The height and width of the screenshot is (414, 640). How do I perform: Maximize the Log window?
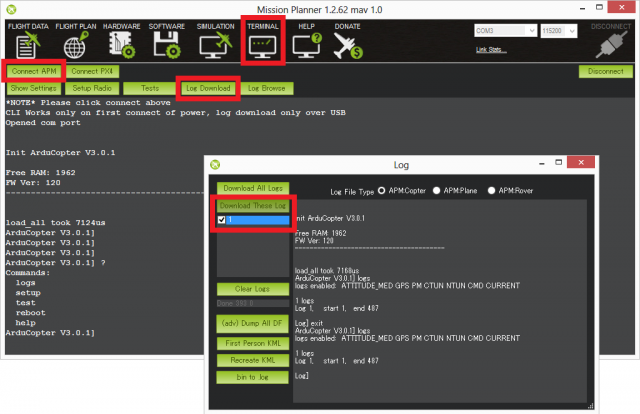click(559, 162)
